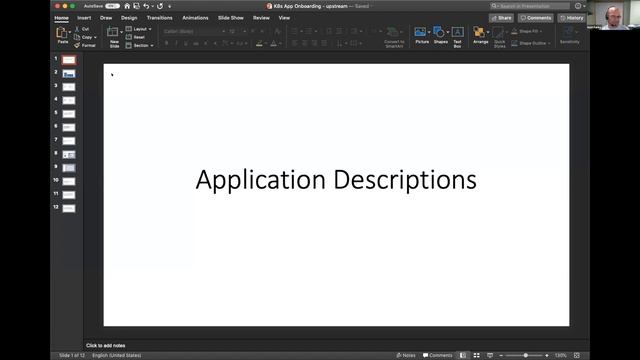Click the Sensitivity icon
Screen dimensions: 640x360
pyautogui.click(x=569, y=32)
